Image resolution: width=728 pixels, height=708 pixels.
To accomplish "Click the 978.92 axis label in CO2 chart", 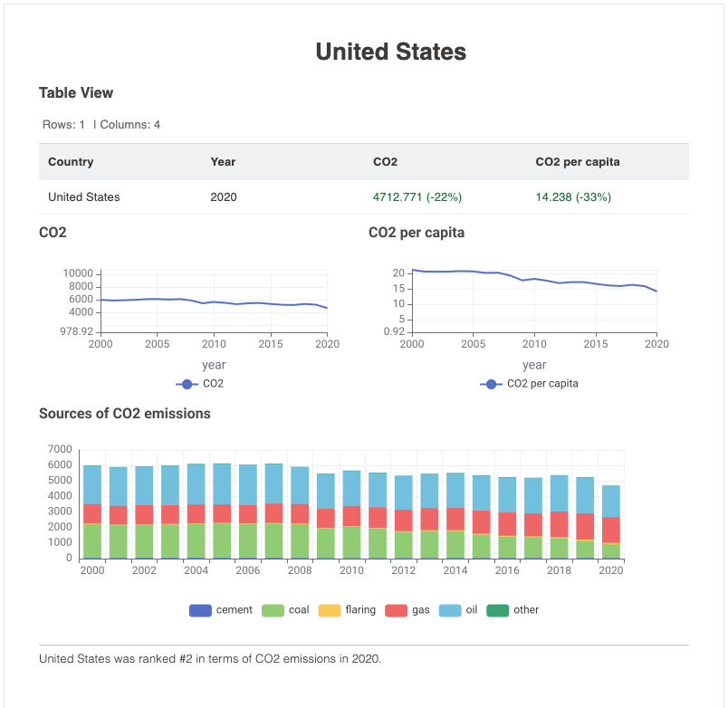I will 77,331.
